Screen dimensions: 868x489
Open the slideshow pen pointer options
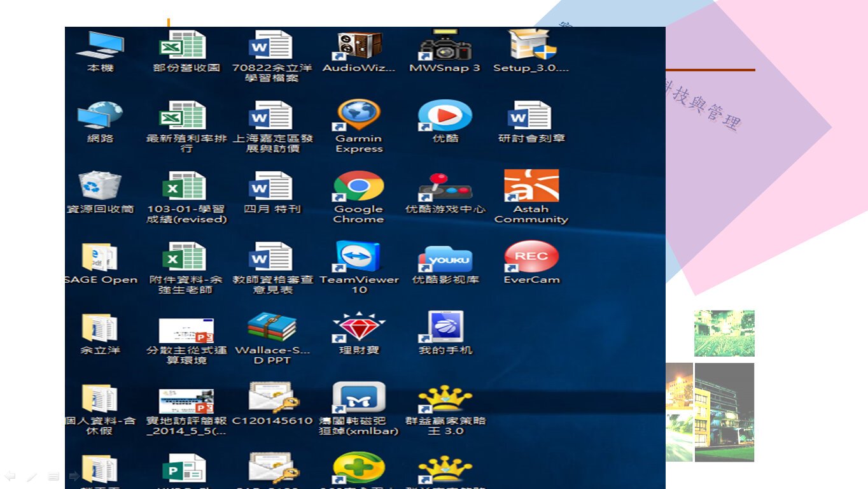[32, 476]
